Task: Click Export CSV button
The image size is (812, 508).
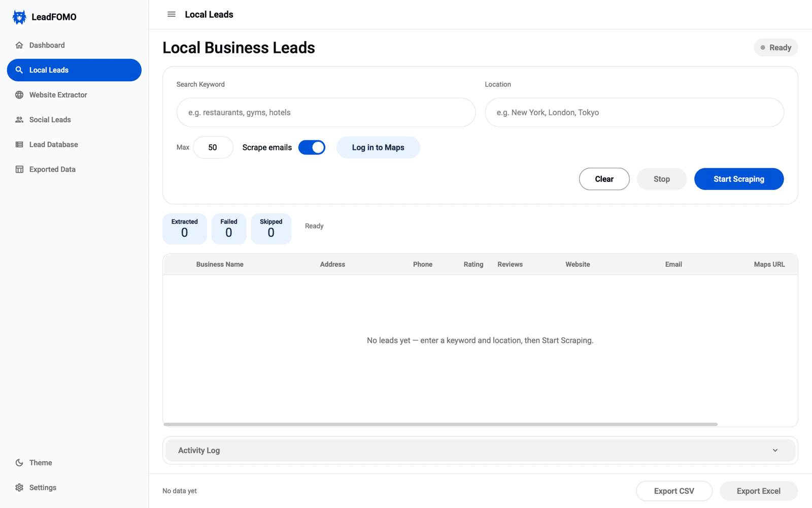Action: point(674,491)
